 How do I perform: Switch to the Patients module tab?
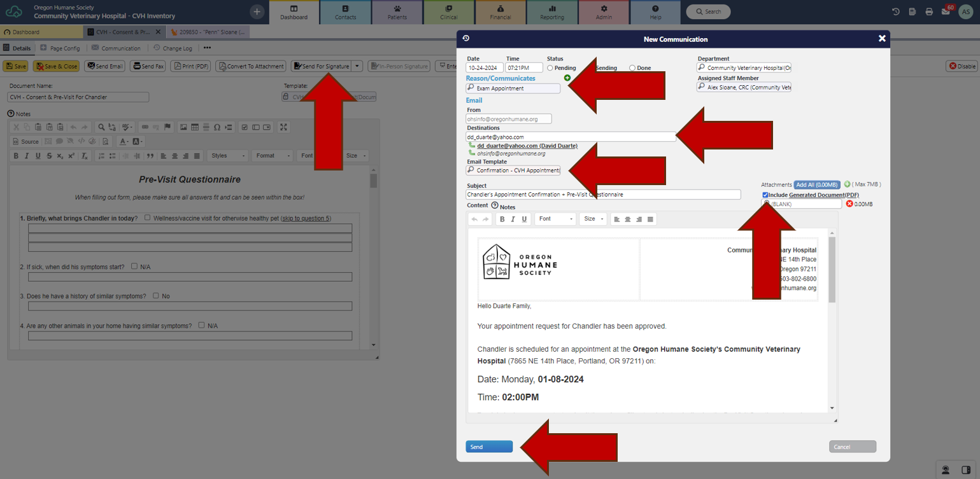pyautogui.click(x=397, y=13)
